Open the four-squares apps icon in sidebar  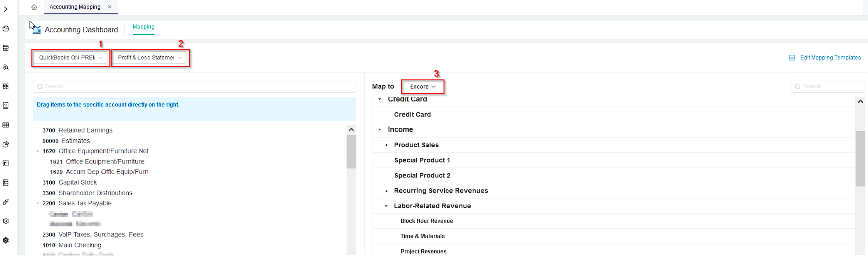(6, 86)
